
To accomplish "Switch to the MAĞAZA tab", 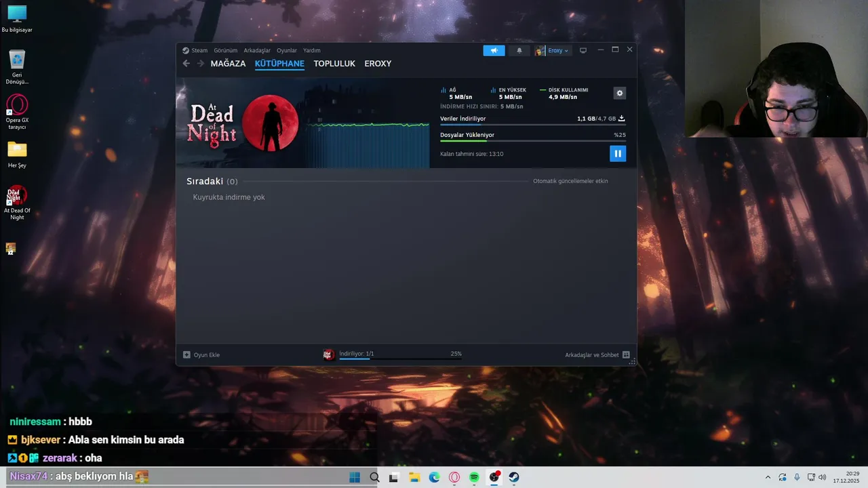I will 228,64.
